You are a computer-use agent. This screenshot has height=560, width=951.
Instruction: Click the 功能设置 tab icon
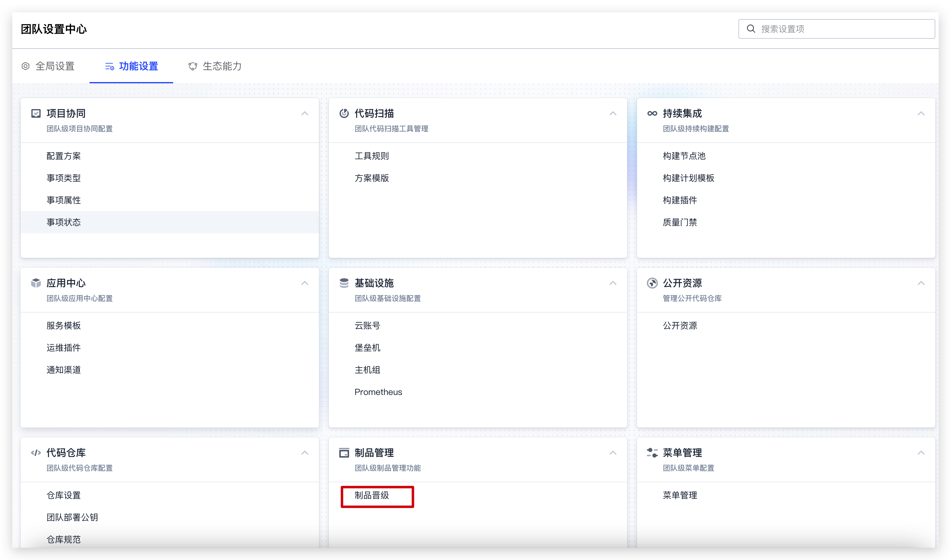[109, 66]
